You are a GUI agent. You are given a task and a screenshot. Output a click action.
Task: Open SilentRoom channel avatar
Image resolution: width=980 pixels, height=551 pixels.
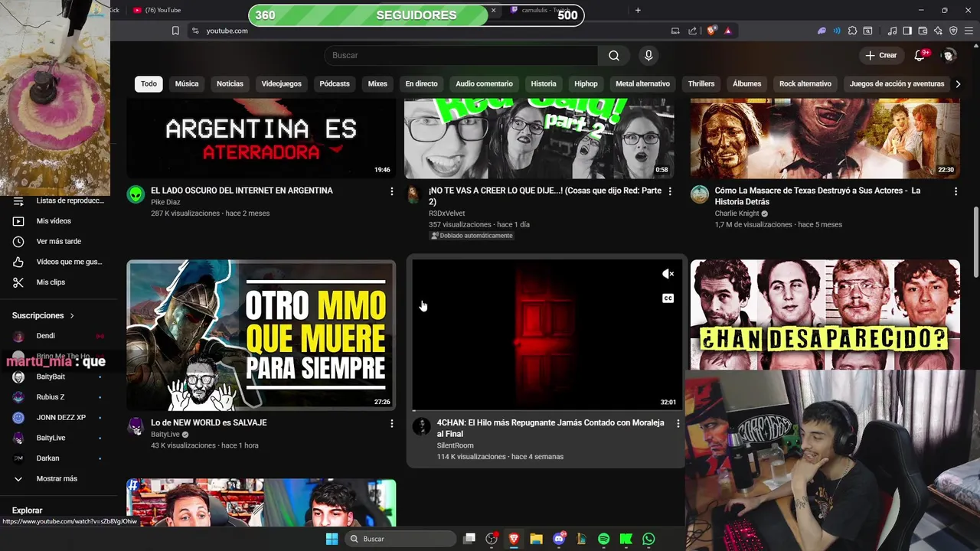pyautogui.click(x=422, y=426)
